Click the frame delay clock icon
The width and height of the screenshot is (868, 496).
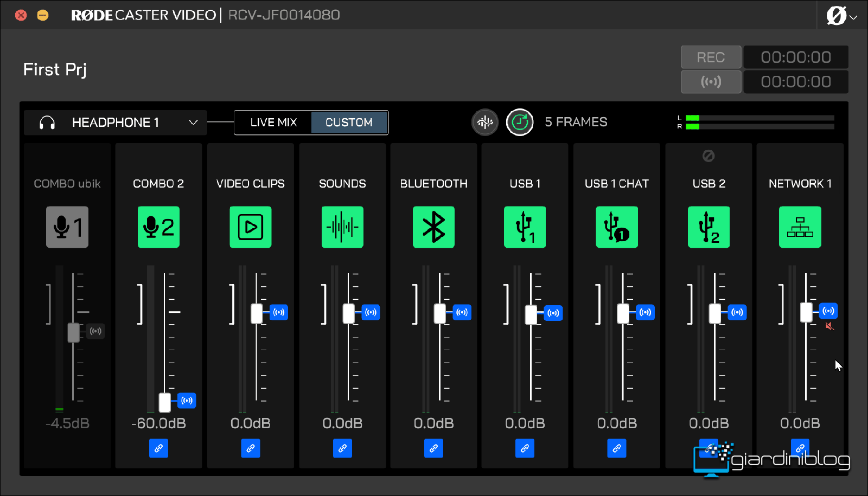click(x=520, y=123)
